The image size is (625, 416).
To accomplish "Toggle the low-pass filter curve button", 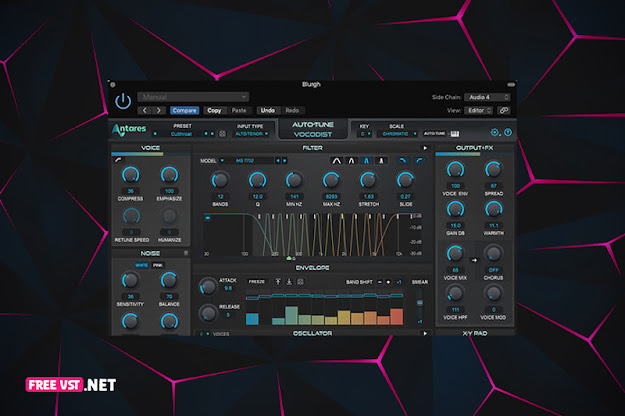I will pos(403,161).
